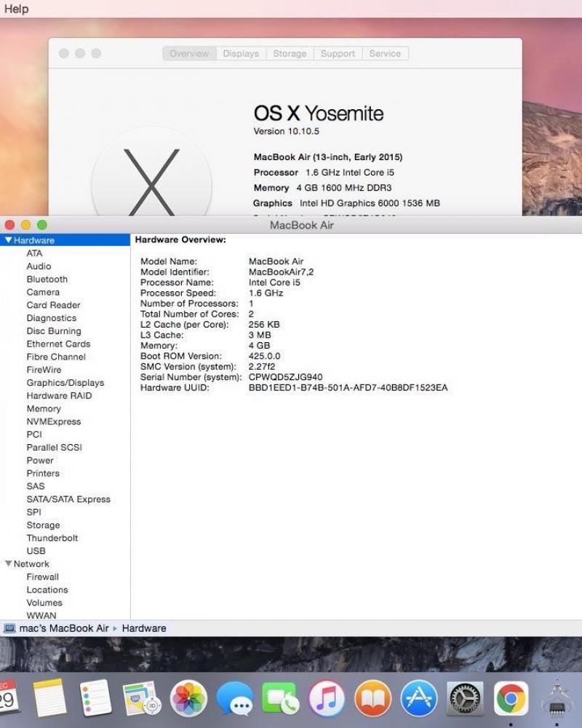This screenshot has height=728, width=582.
Task: Switch to the Storage tab
Action: point(290,53)
